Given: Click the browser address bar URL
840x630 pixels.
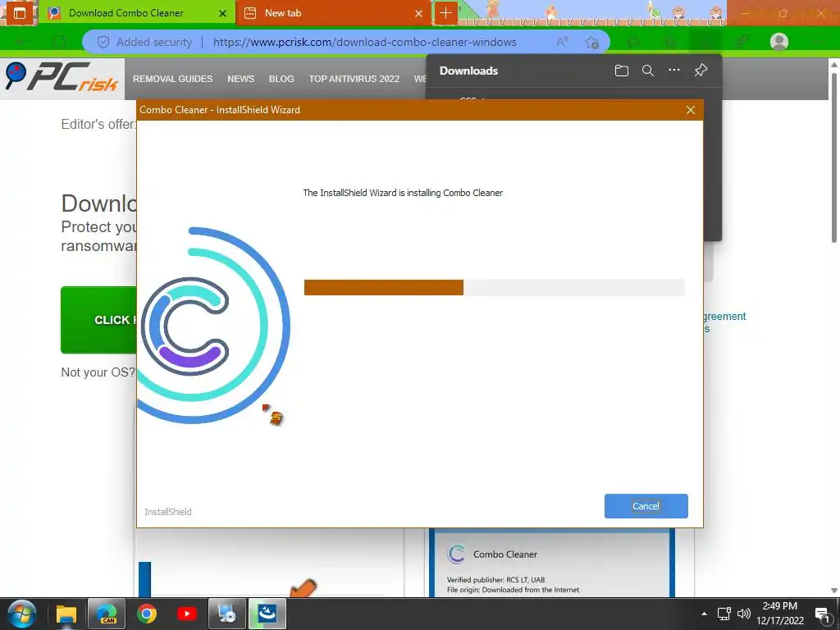Looking at the screenshot, I should tap(364, 42).
